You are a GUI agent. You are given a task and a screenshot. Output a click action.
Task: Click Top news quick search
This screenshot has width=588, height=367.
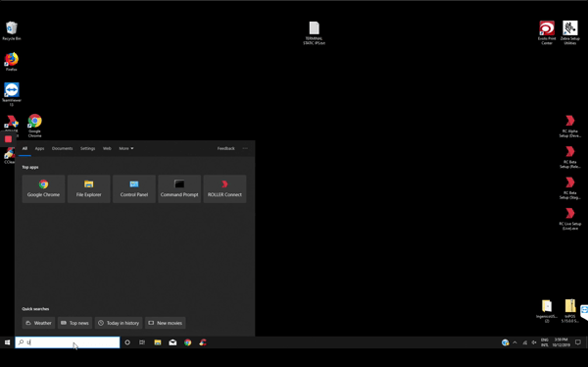(75, 323)
